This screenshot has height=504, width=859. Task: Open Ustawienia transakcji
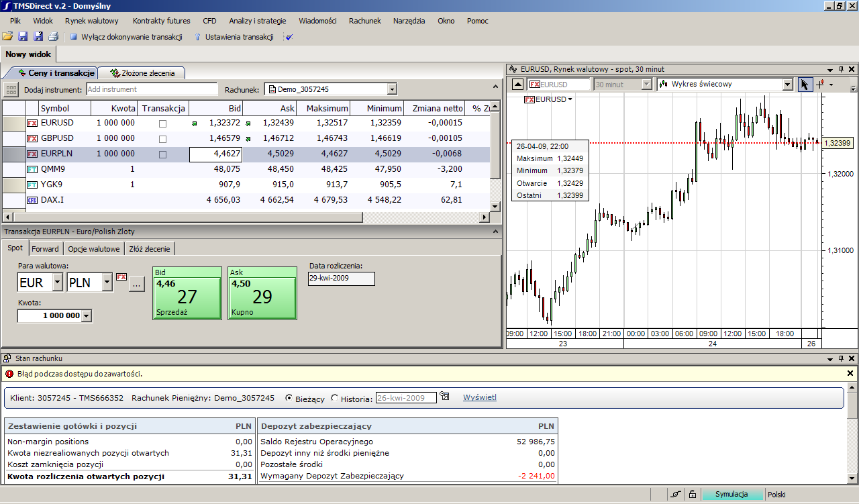point(234,37)
